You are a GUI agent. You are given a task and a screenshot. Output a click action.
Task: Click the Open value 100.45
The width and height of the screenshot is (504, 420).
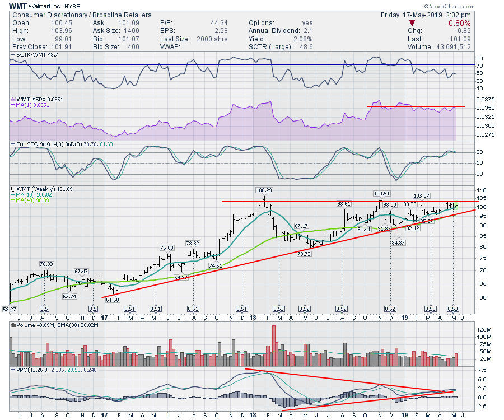(x=62, y=23)
